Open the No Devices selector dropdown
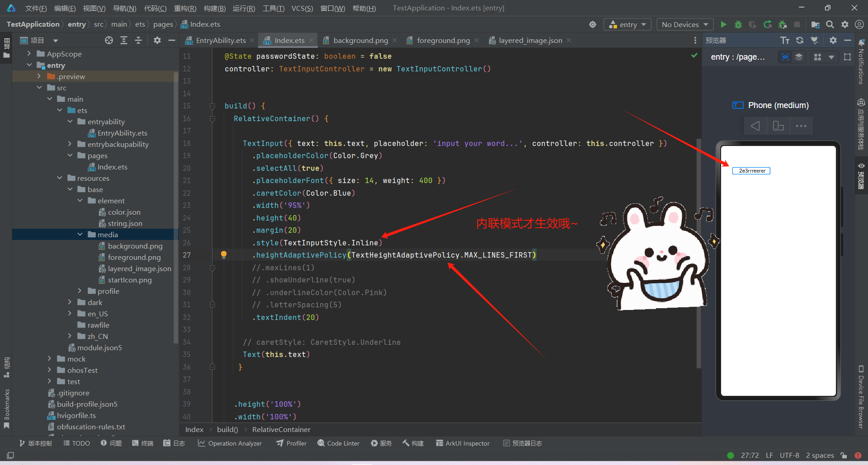 (x=685, y=24)
